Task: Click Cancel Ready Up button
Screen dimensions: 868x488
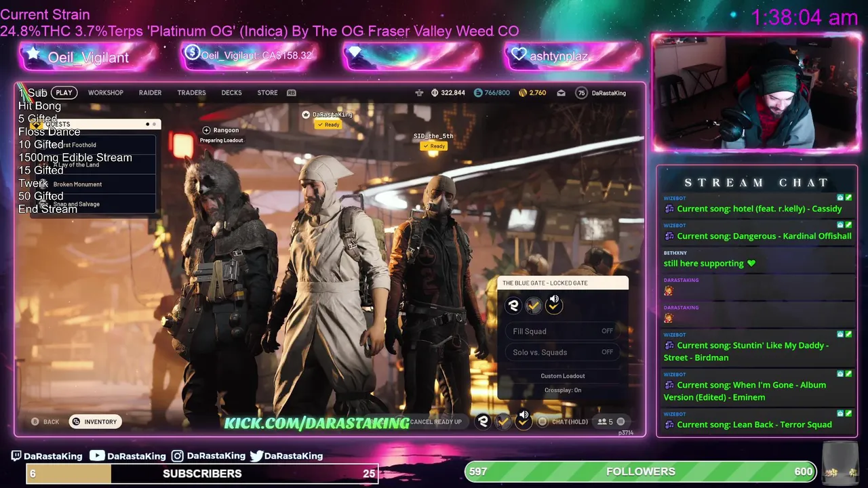Action: pyautogui.click(x=435, y=422)
